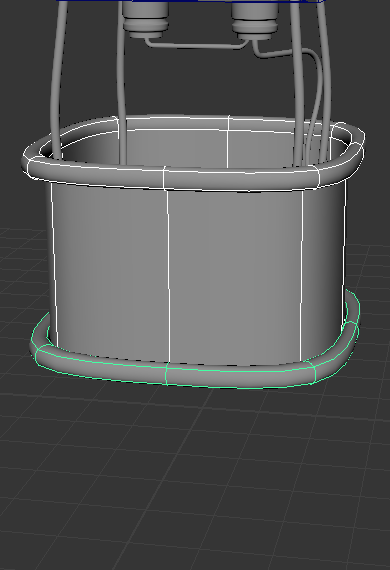Select the narrow right side wall of the basket

tap(323, 262)
